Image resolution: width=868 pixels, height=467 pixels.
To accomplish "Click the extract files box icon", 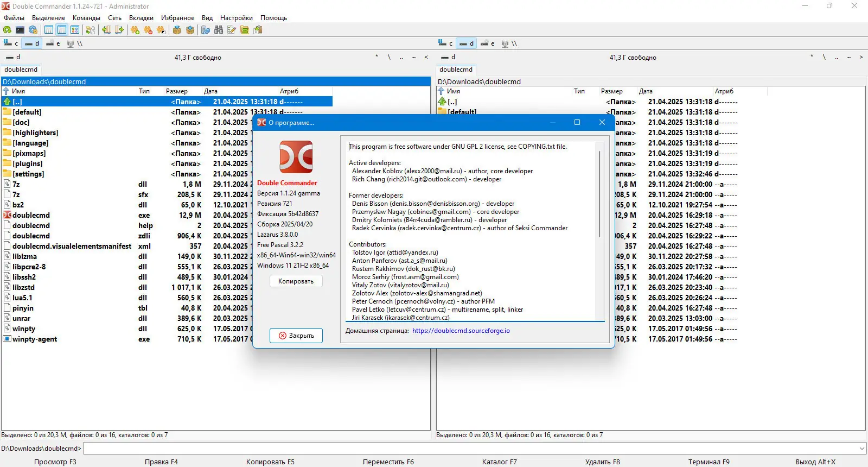I will 190,30.
